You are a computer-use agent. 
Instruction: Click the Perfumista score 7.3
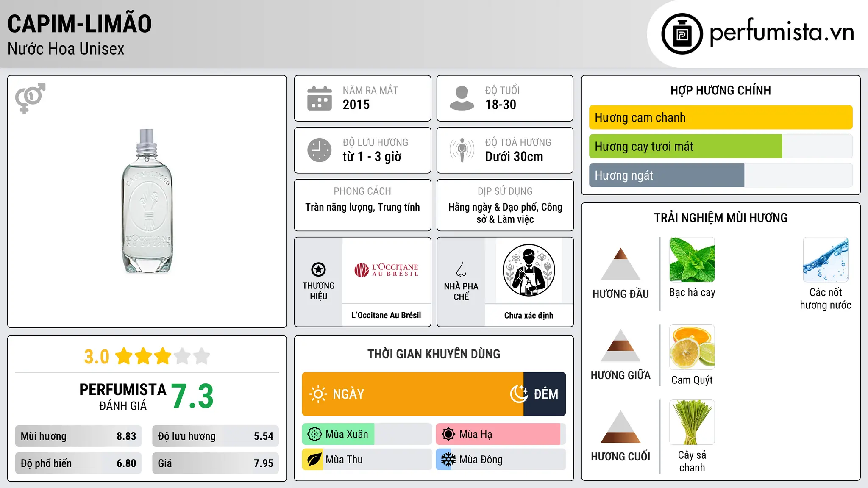pyautogui.click(x=192, y=396)
